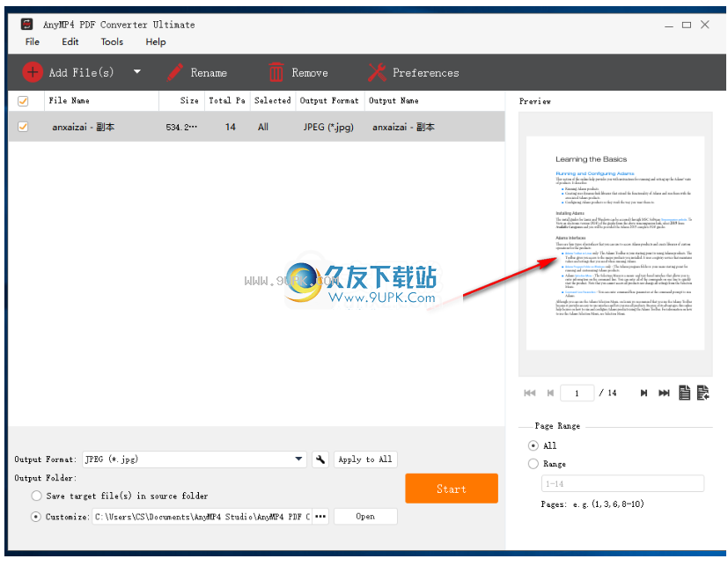Minimize the AnyMP4 PDF Converter window
728x566 pixels.
pos(668,25)
